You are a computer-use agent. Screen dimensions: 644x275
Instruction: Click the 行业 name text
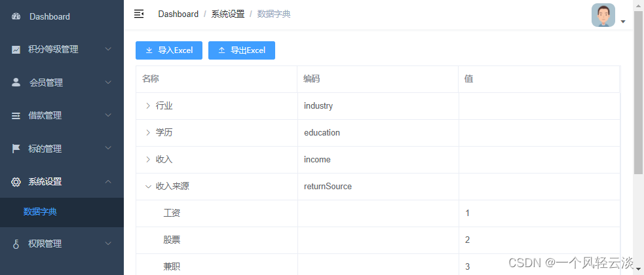164,106
